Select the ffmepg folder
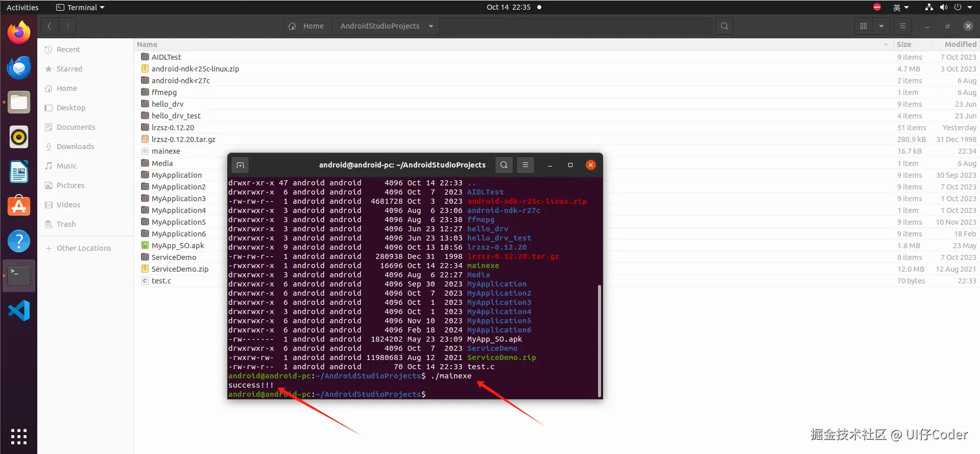 pos(557,92)
